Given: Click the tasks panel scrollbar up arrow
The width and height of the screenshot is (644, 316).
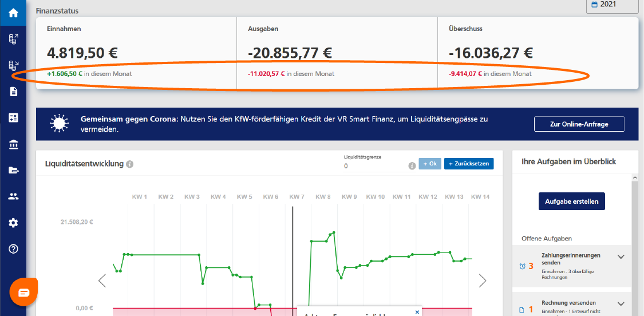Looking at the screenshot, I should click(x=635, y=177).
